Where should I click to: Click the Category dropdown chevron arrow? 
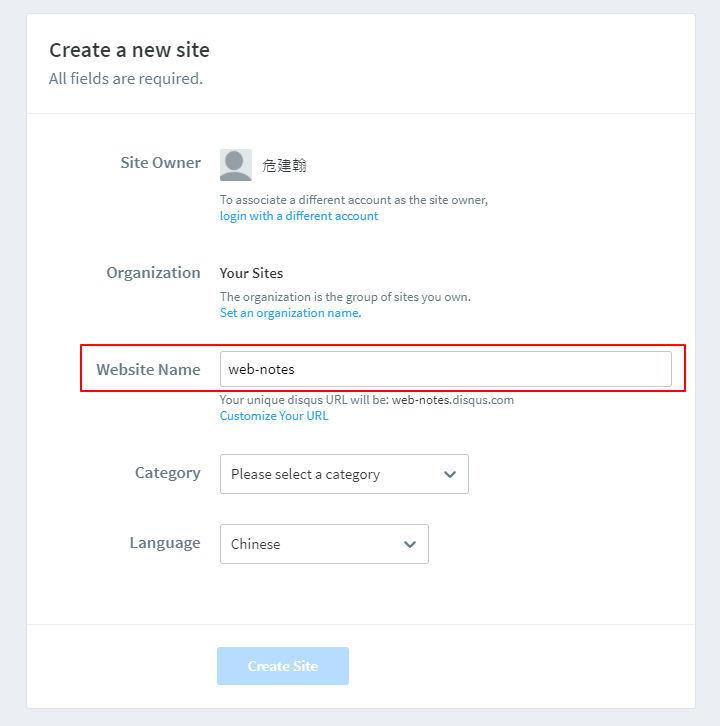tap(450, 474)
